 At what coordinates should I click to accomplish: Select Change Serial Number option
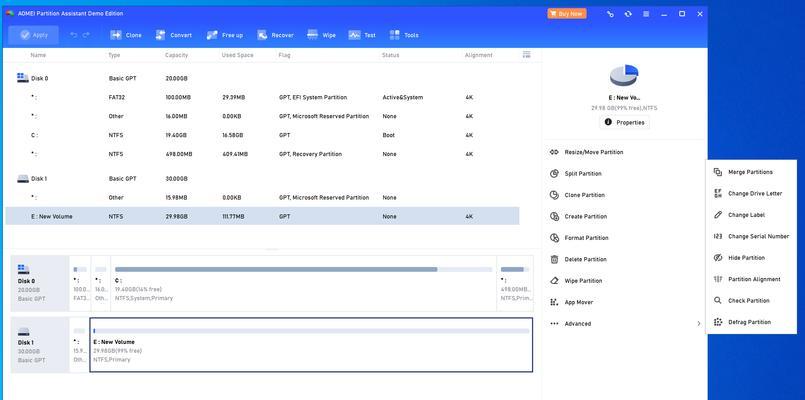pos(751,237)
